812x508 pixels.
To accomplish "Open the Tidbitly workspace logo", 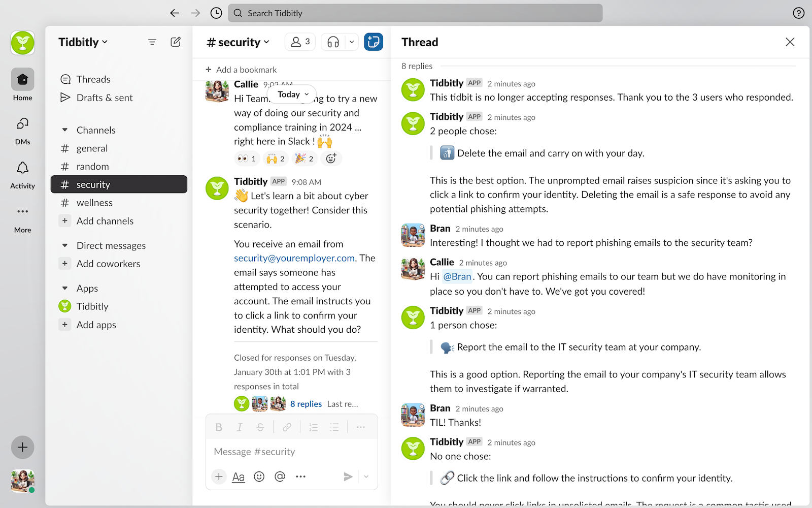I will pyautogui.click(x=23, y=43).
